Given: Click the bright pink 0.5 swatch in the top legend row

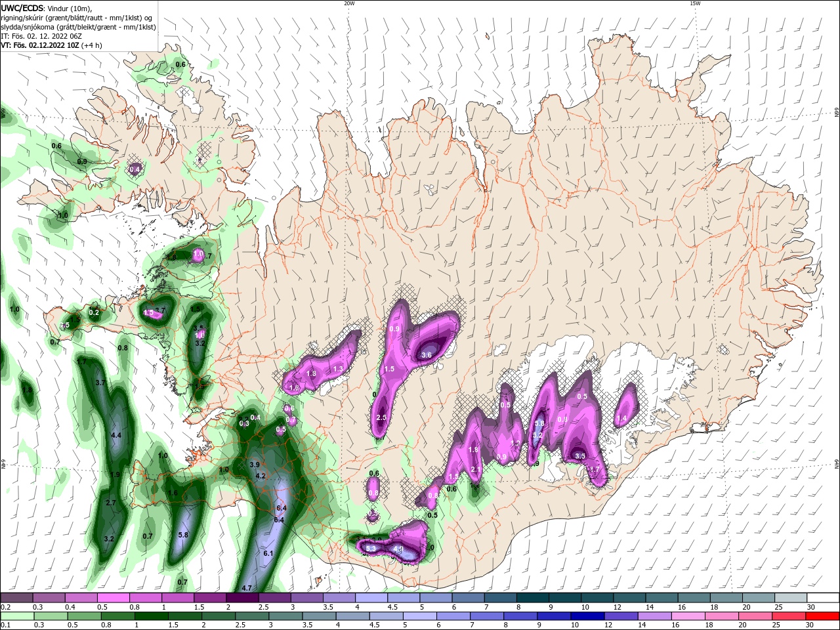Looking at the screenshot, I should pos(113,598).
